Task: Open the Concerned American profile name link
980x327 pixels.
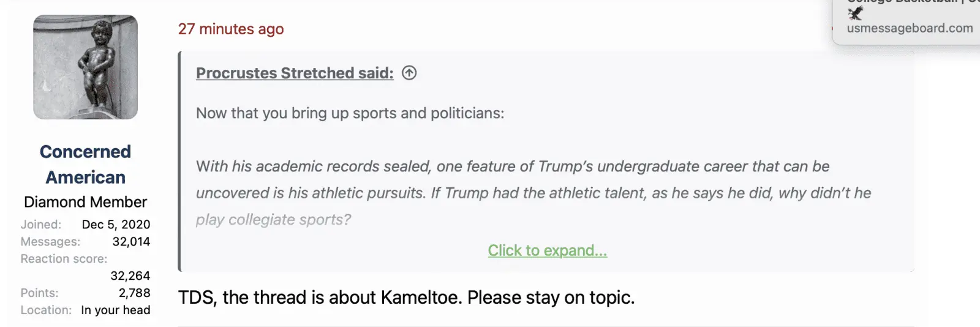Action: [85, 164]
